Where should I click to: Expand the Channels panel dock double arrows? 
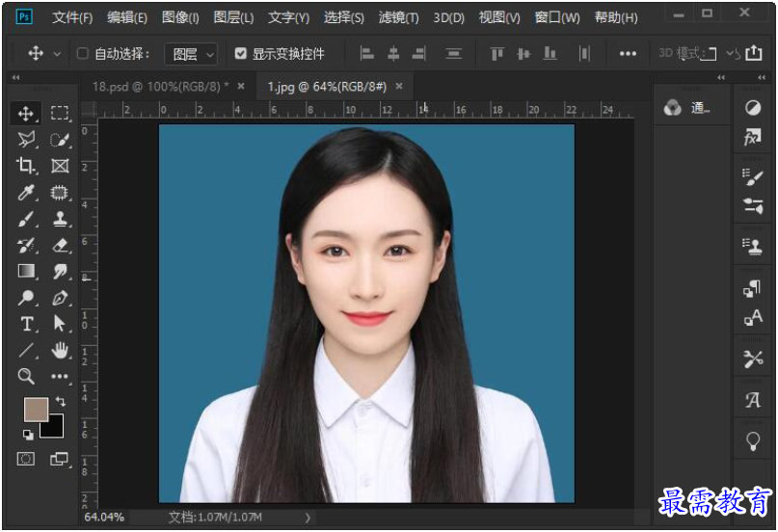coord(721,77)
